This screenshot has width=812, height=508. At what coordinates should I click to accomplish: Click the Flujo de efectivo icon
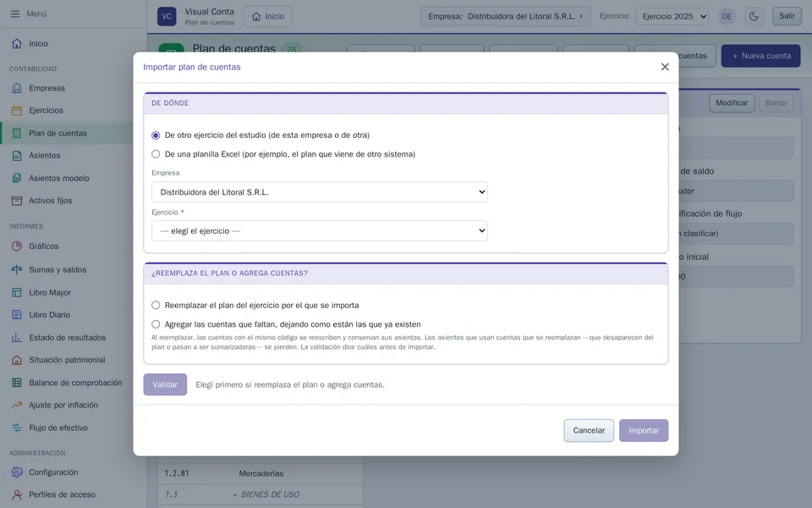[17, 428]
